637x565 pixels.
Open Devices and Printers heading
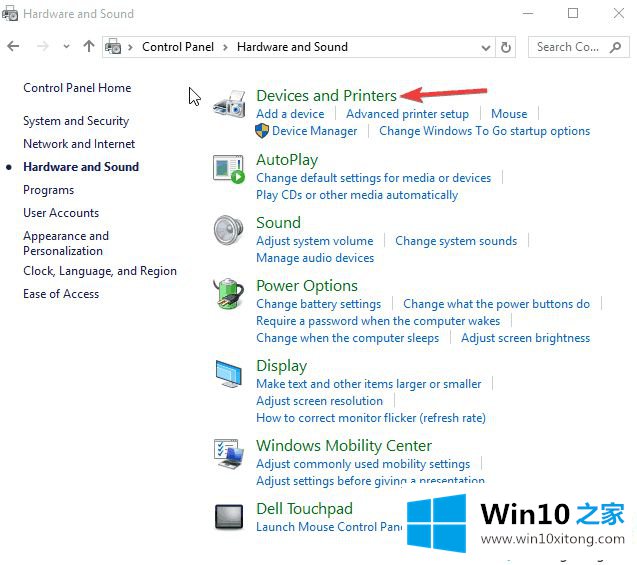[326, 95]
